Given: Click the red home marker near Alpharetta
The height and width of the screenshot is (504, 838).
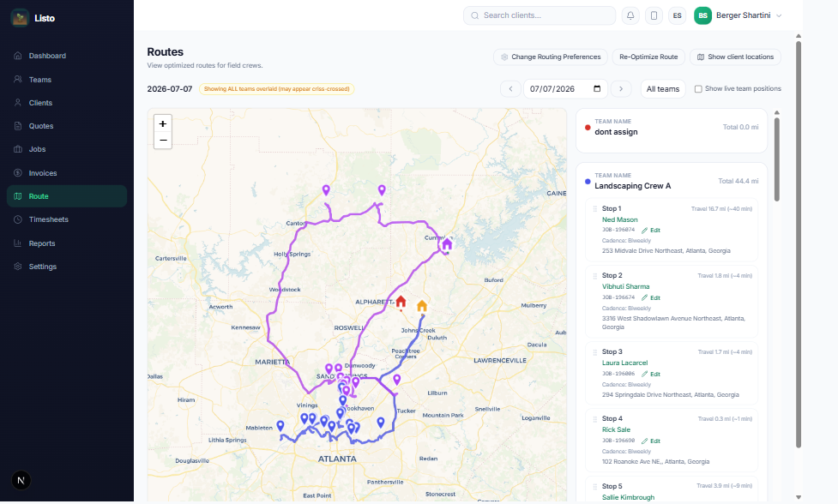Looking at the screenshot, I should point(401,303).
